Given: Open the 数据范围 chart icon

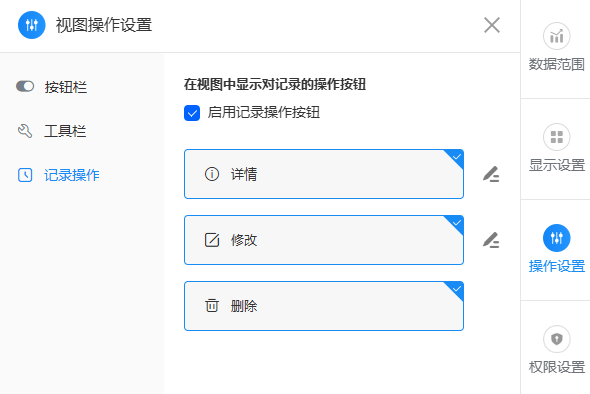Looking at the screenshot, I should click(x=557, y=36).
